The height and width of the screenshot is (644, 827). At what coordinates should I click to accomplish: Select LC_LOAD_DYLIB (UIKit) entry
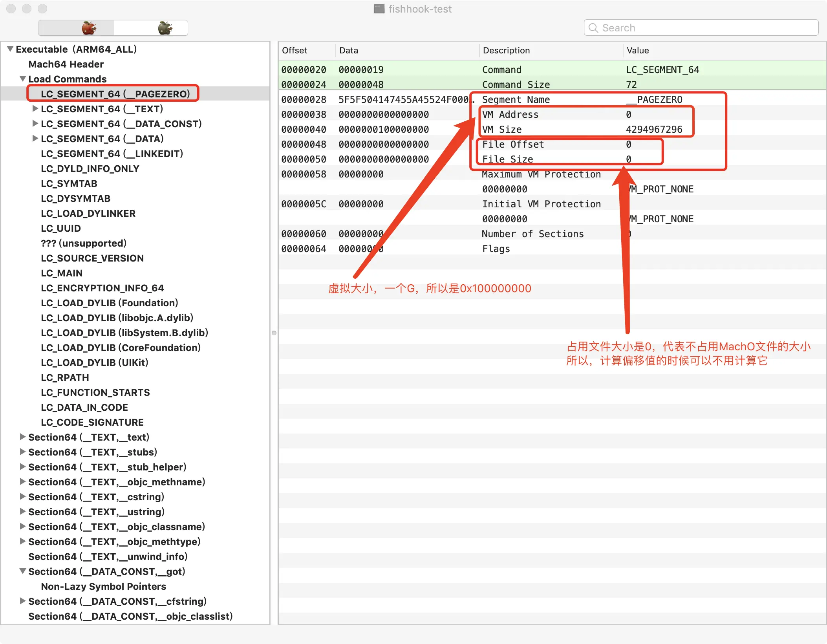(95, 362)
